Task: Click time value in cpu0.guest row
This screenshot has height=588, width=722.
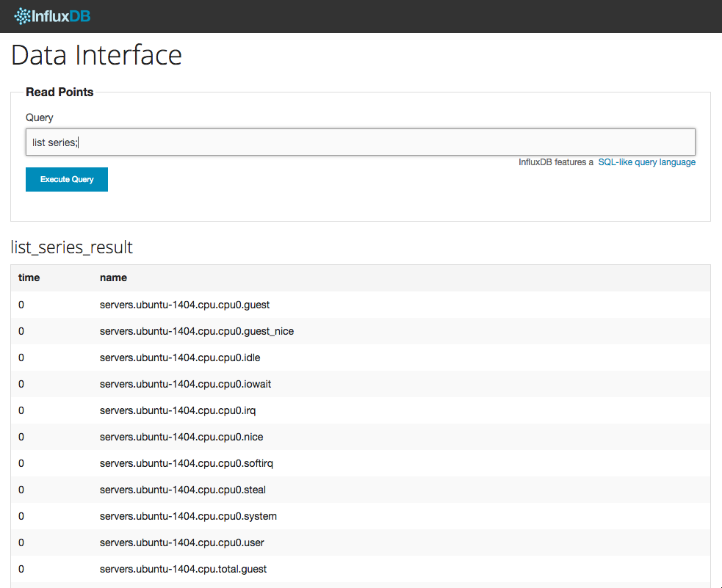Action: (21, 305)
